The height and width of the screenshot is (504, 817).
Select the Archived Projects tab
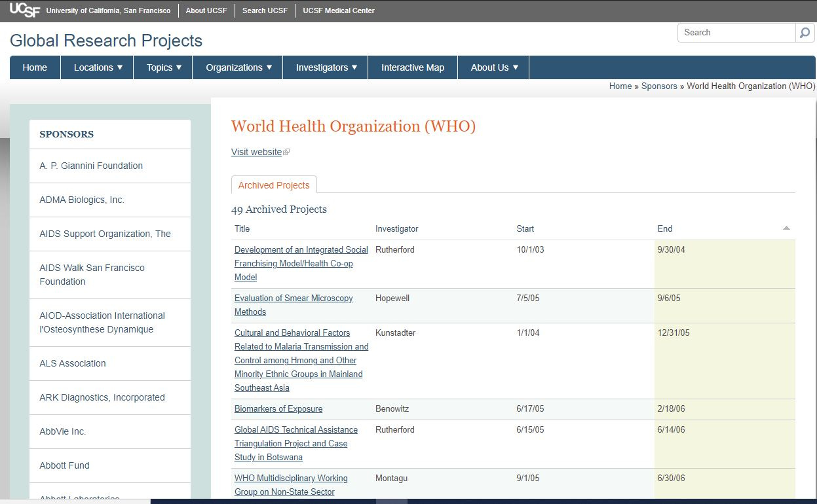tap(274, 185)
